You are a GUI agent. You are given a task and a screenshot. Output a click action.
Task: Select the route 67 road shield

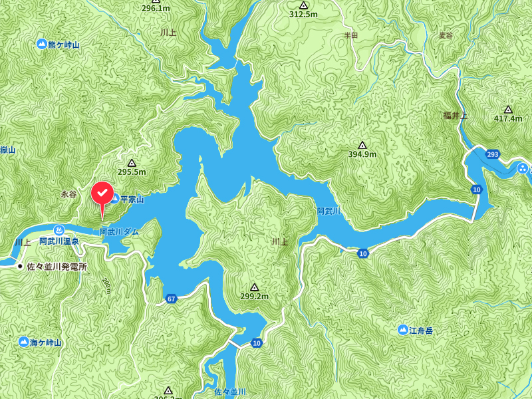point(172,299)
